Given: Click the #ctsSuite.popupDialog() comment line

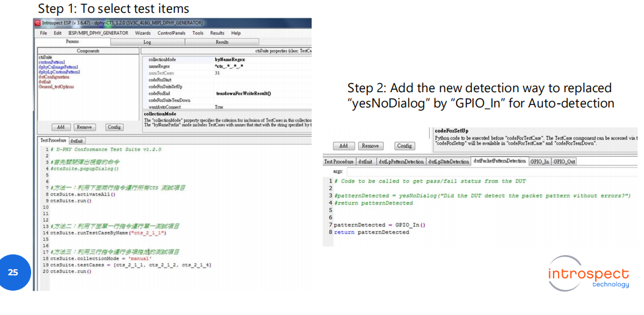Looking at the screenshot, I should pyautogui.click(x=84, y=168).
